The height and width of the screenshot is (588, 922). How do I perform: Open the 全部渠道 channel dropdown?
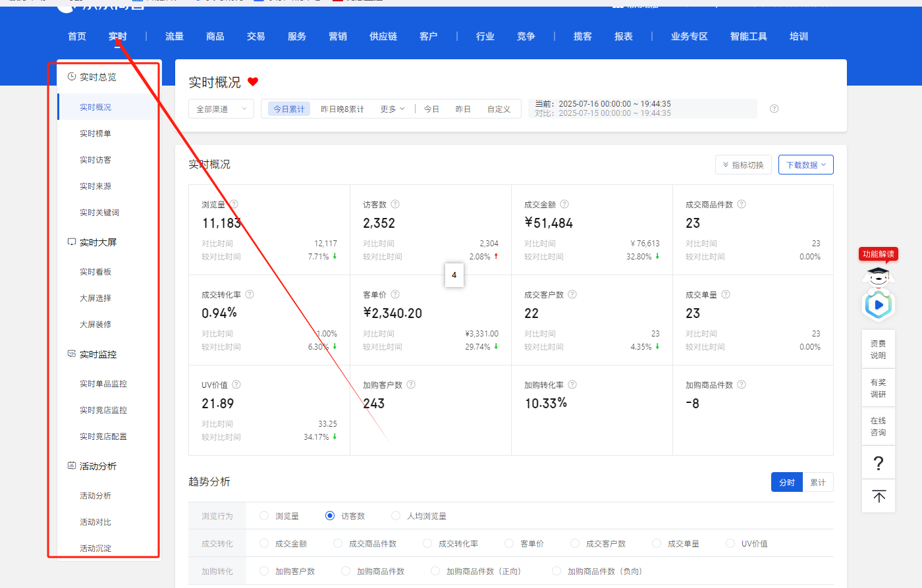point(221,109)
